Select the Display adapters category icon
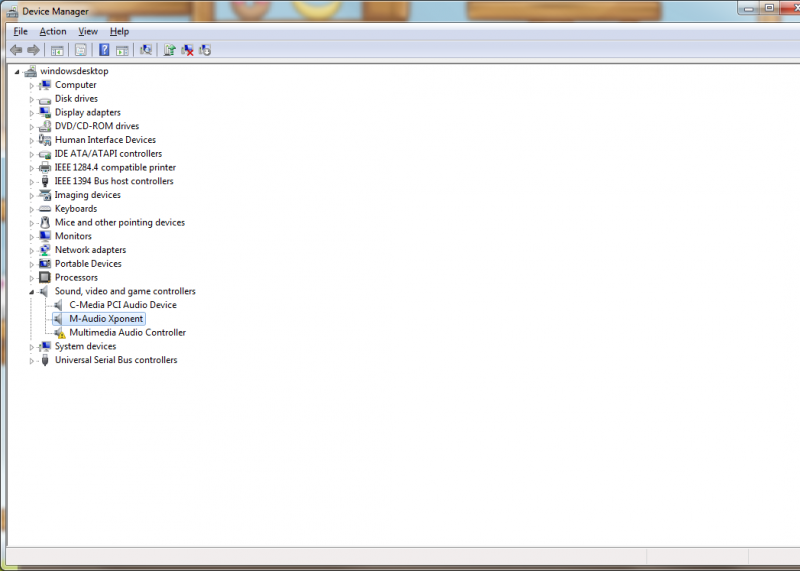Viewport: 800px width, 571px height. point(45,112)
